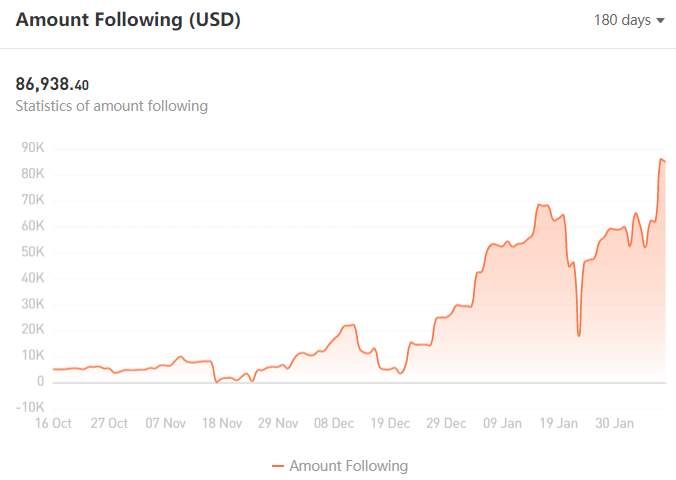
Task: Click the Amount Following (USD) heading
Action: point(128,20)
